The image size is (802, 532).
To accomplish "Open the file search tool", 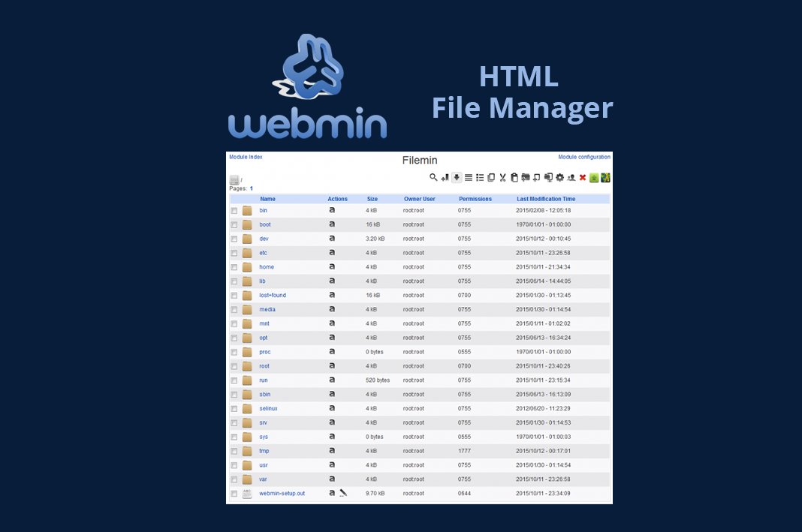I will 433,177.
